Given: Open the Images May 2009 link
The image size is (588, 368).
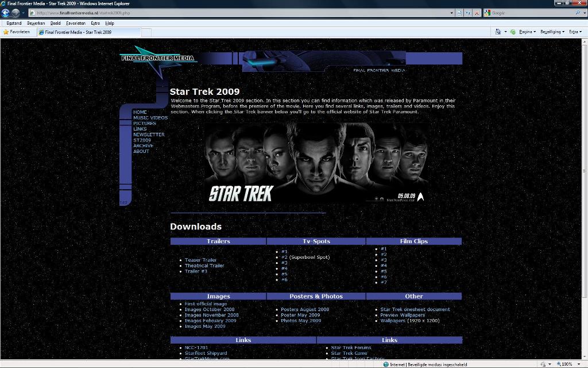Looking at the screenshot, I should [x=205, y=327].
